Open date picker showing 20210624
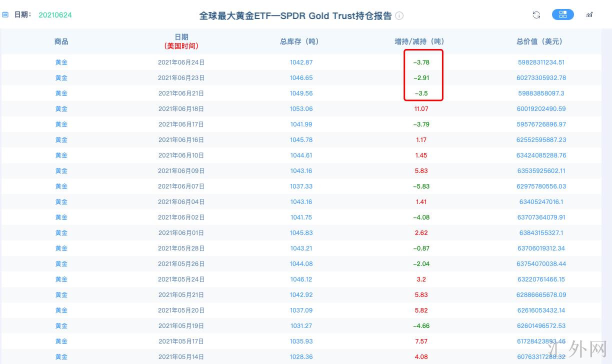612x364 pixels. coord(55,15)
